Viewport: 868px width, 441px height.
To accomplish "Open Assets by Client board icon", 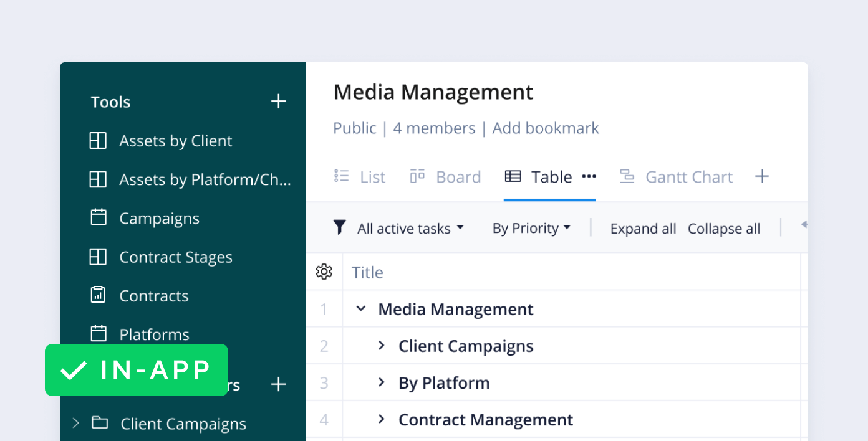I will 98,141.
